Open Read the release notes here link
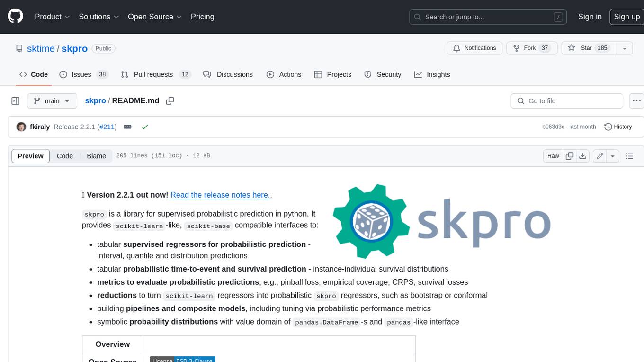Viewport: 644px width, 362px height. (x=220, y=195)
